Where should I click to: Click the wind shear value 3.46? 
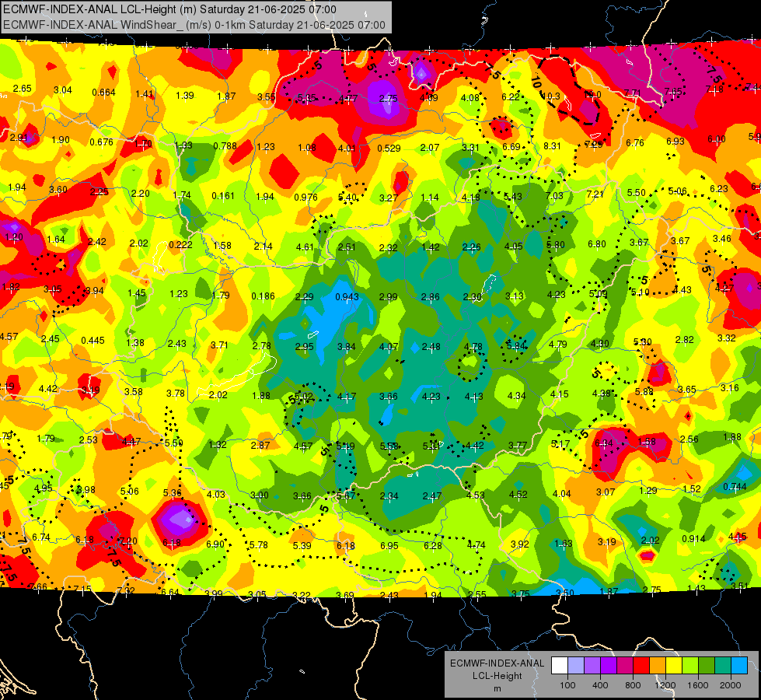(721, 238)
